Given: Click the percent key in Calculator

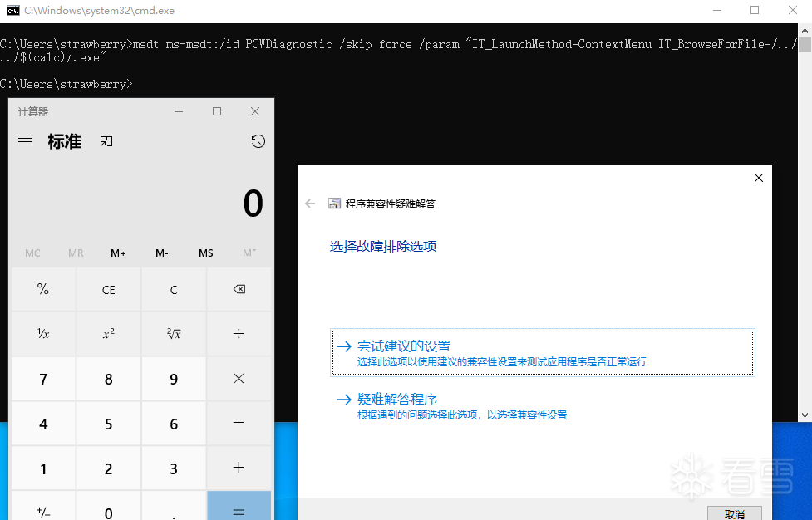Looking at the screenshot, I should click(43, 289).
